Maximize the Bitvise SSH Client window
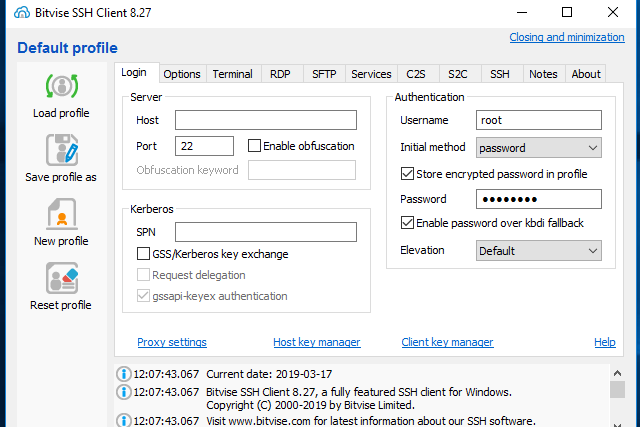640x427 pixels. (567, 12)
